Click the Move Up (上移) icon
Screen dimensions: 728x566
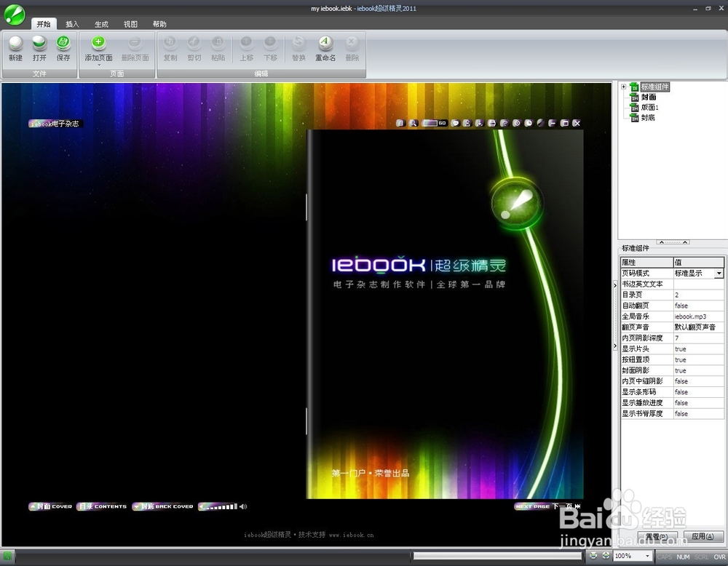pyautogui.click(x=247, y=44)
